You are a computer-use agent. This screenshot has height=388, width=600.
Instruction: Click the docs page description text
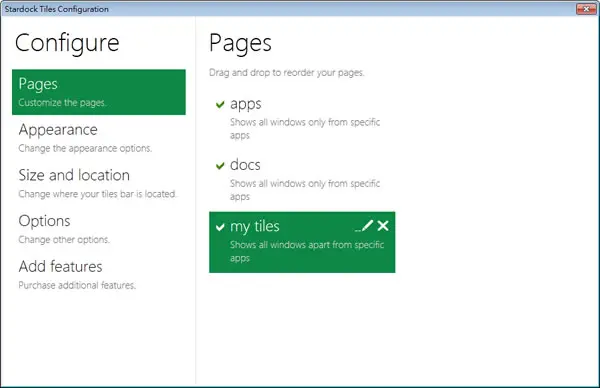click(x=305, y=190)
